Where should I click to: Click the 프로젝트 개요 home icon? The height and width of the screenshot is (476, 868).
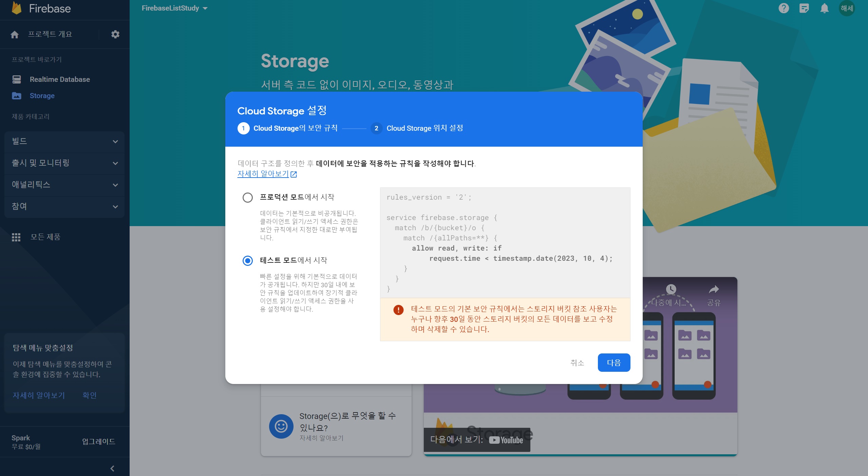point(15,34)
